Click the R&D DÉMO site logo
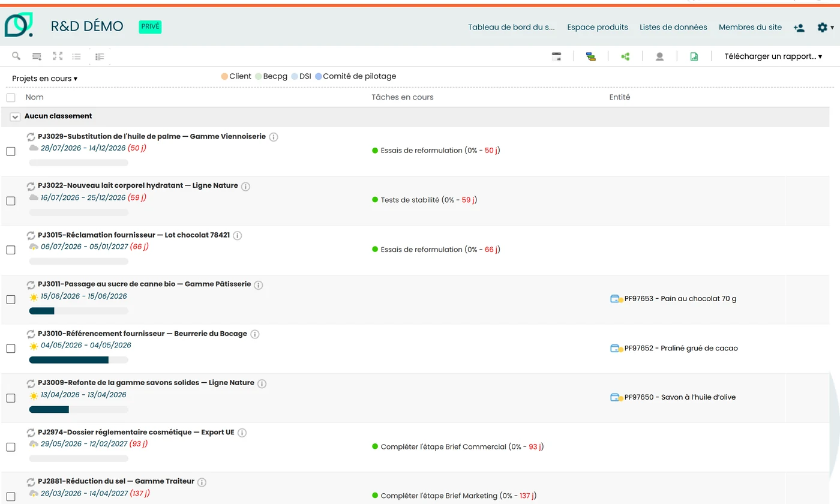 (19, 25)
